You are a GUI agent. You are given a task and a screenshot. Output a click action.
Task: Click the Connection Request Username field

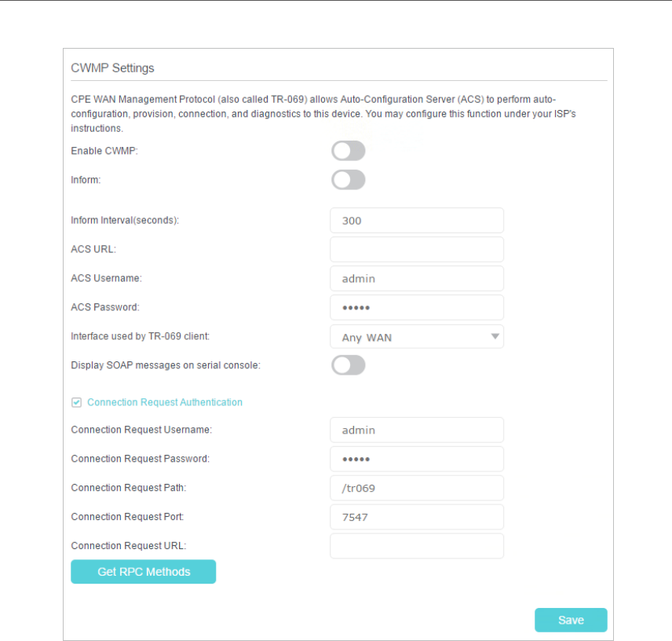(x=416, y=430)
